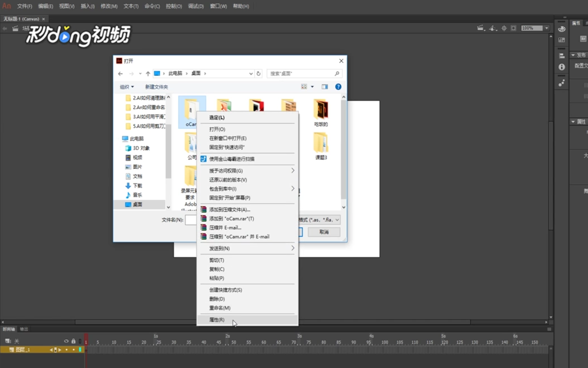
Task: Click 使用金山毒霸进行扫描 antivirus icon
Action: (203, 159)
